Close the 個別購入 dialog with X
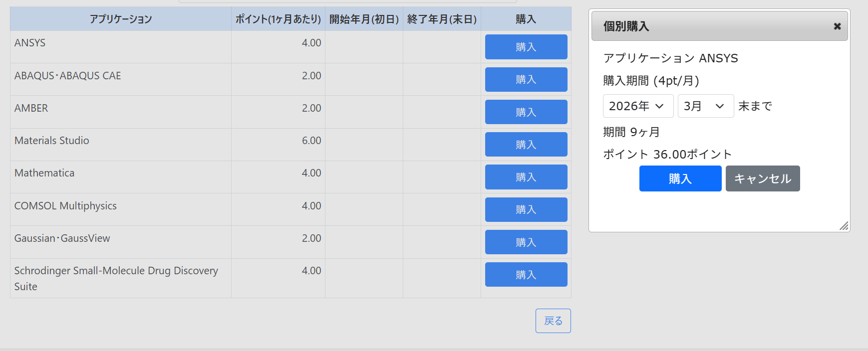 point(837,26)
